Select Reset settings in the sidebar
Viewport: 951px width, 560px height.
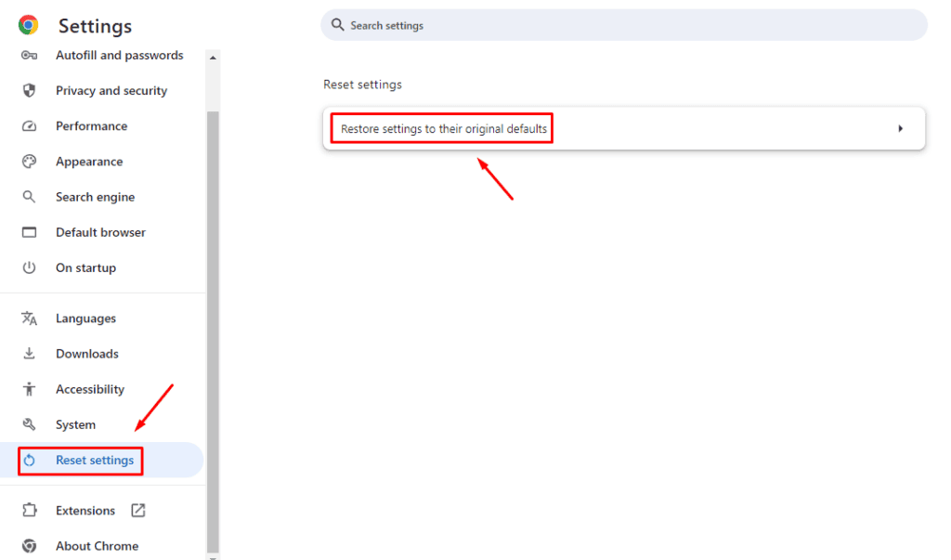[102, 460]
